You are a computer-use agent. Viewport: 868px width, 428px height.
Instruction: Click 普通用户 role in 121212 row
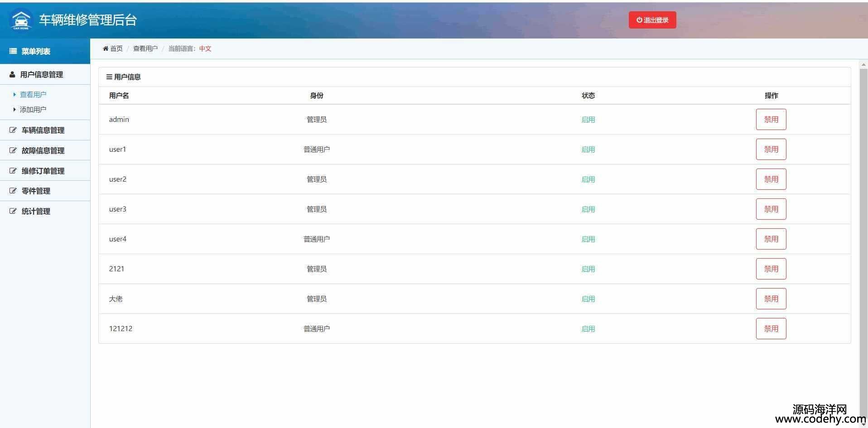pyautogui.click(x=317, y=329)
